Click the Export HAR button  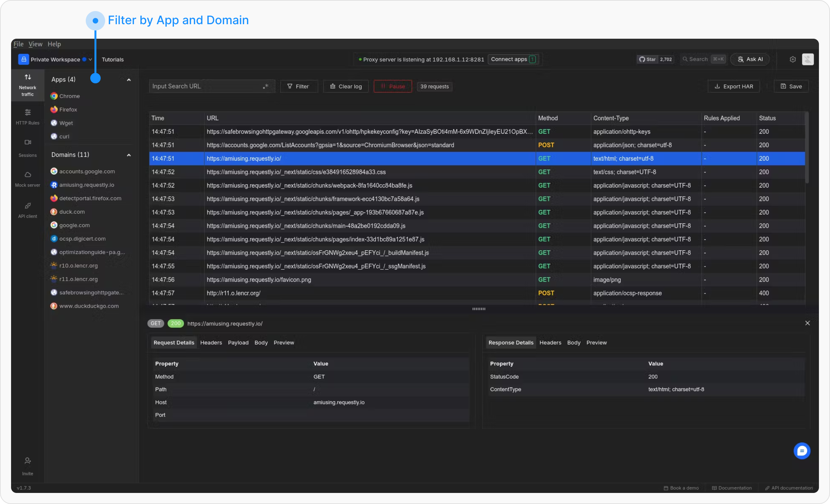click(734, 86)
